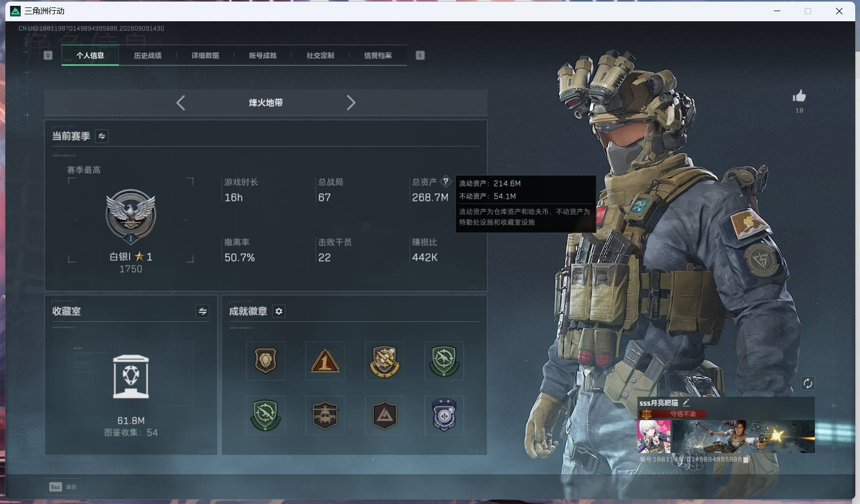Click the anime avatar thumbnail
860x504 pixels.
654,436
